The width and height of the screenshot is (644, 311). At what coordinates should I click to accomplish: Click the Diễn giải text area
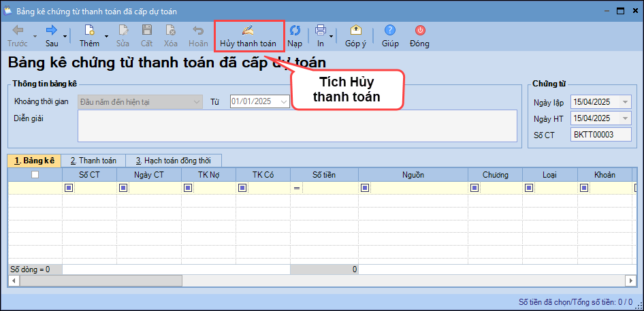(x=297, y=126)
